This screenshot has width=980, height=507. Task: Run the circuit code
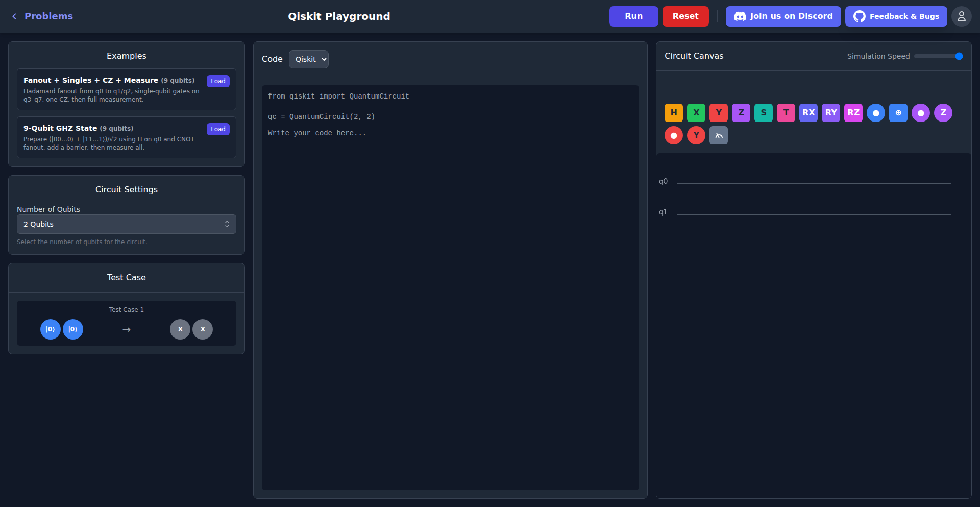tap(634, 16)
